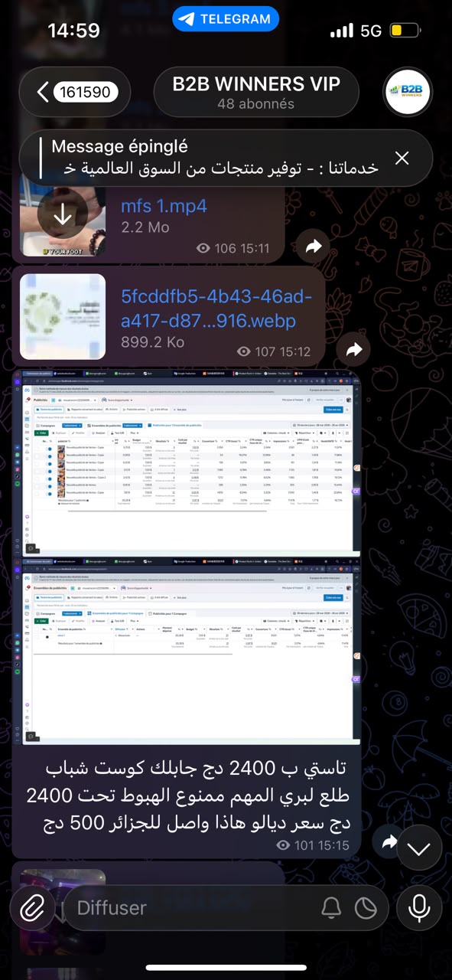Screen dimensions: 452x980
Task: Open the blurred webp file thumbnail
Action: (x=63, y=317)
